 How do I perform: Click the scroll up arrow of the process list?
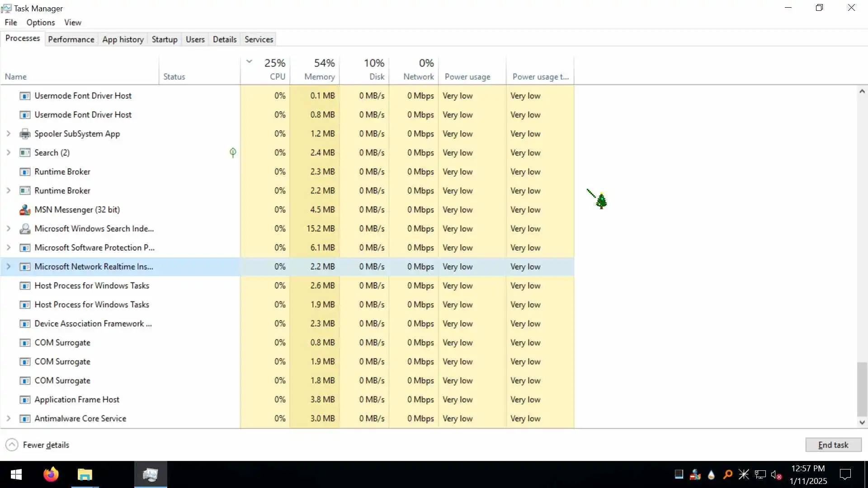[x=862, y=92]
